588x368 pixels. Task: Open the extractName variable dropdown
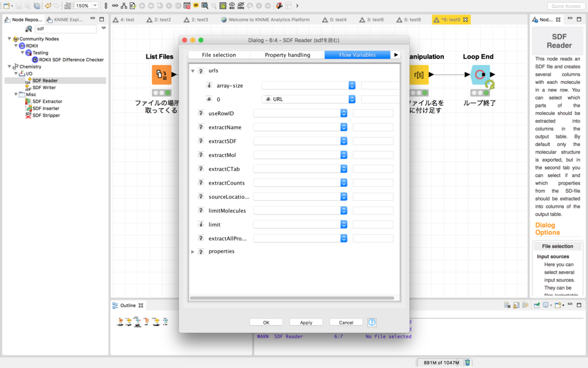point(343,127)
